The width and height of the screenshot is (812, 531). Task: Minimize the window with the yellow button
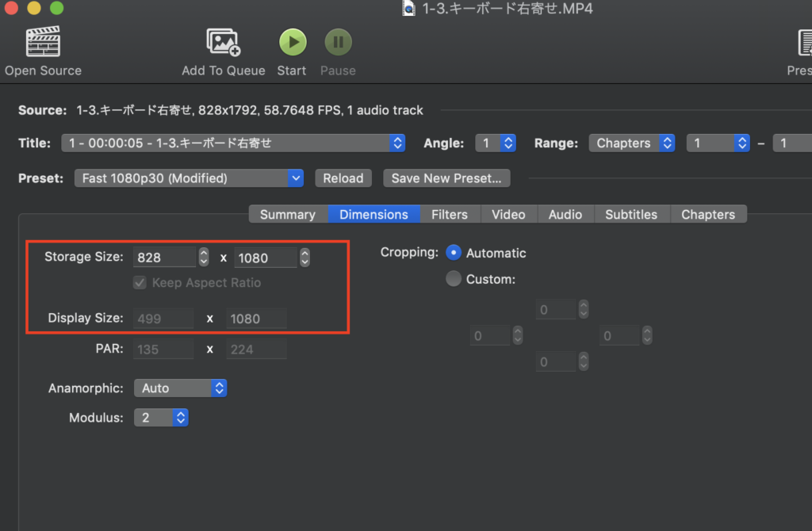34,8
